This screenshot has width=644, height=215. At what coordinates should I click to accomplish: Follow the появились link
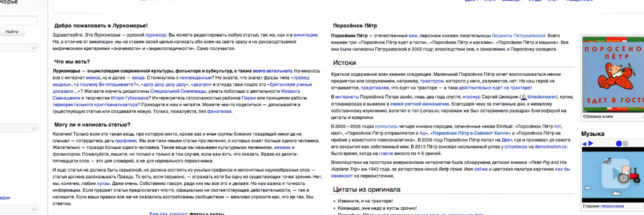click(386, 126)
